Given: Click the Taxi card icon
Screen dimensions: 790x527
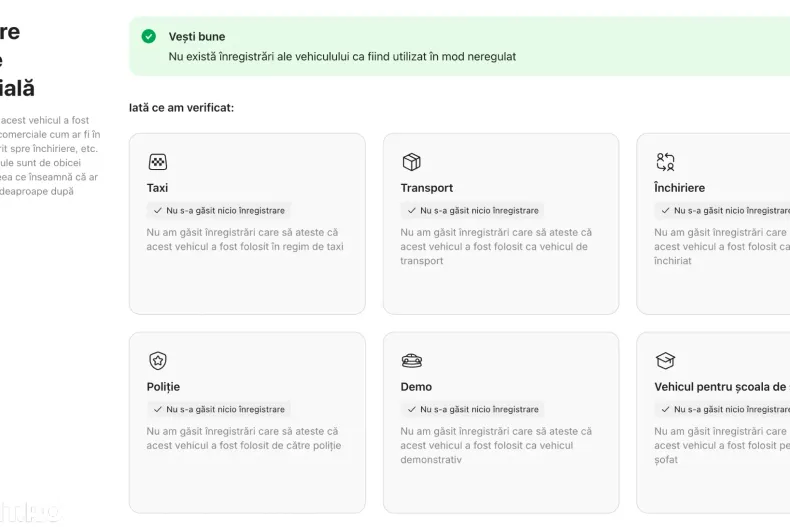Looking at the screenshot, I should click(158, 162).
